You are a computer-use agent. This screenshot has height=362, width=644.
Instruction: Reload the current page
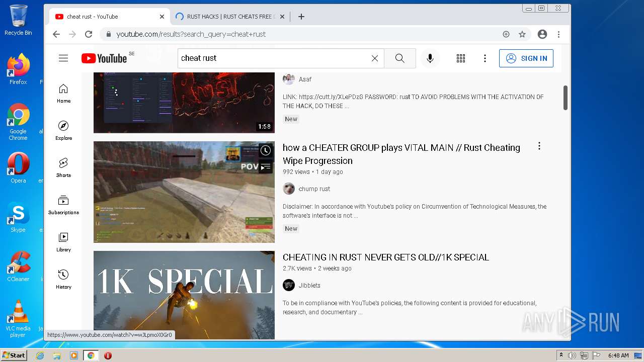coord(89,34)
